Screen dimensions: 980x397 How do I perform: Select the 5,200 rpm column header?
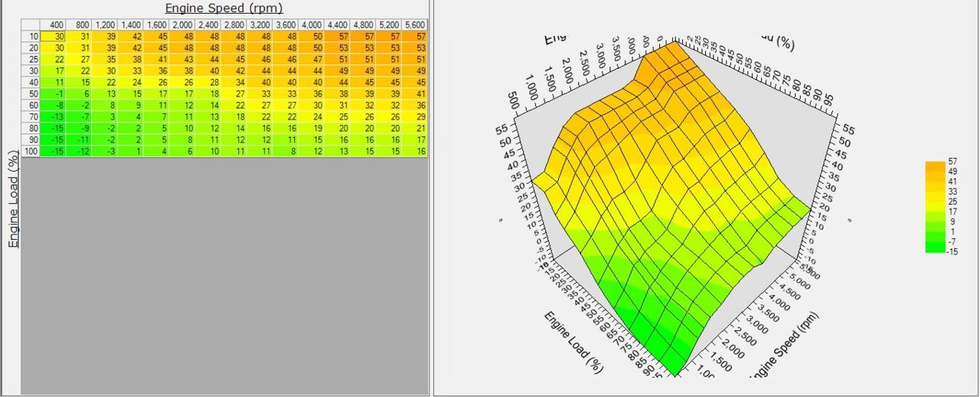pos(390,25)
